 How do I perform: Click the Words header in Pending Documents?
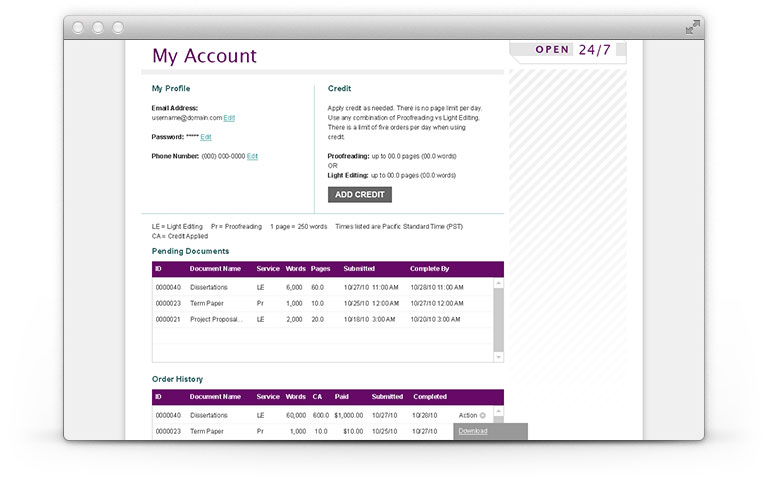coord(295,269)
